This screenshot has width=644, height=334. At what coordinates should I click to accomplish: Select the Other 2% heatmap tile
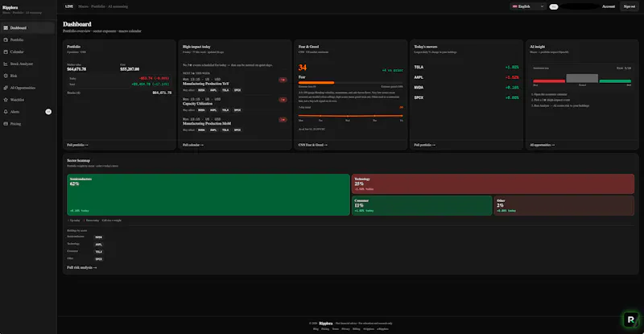[564, 205]
